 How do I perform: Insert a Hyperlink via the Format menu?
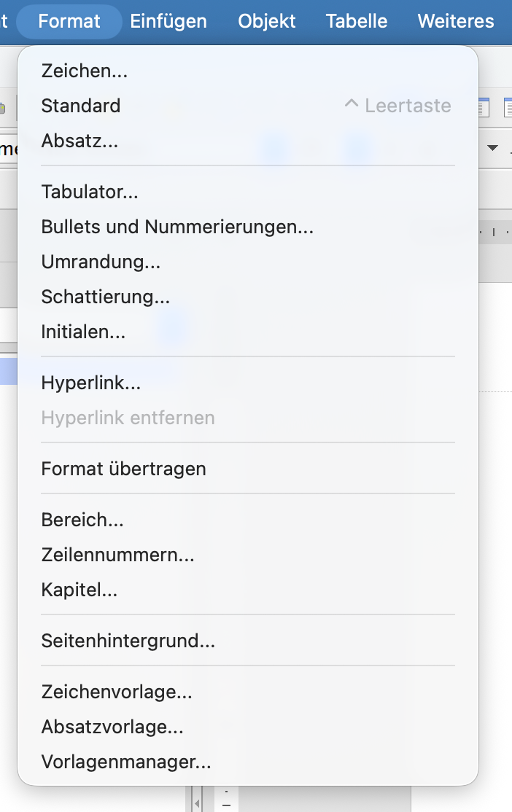(90, 383)
